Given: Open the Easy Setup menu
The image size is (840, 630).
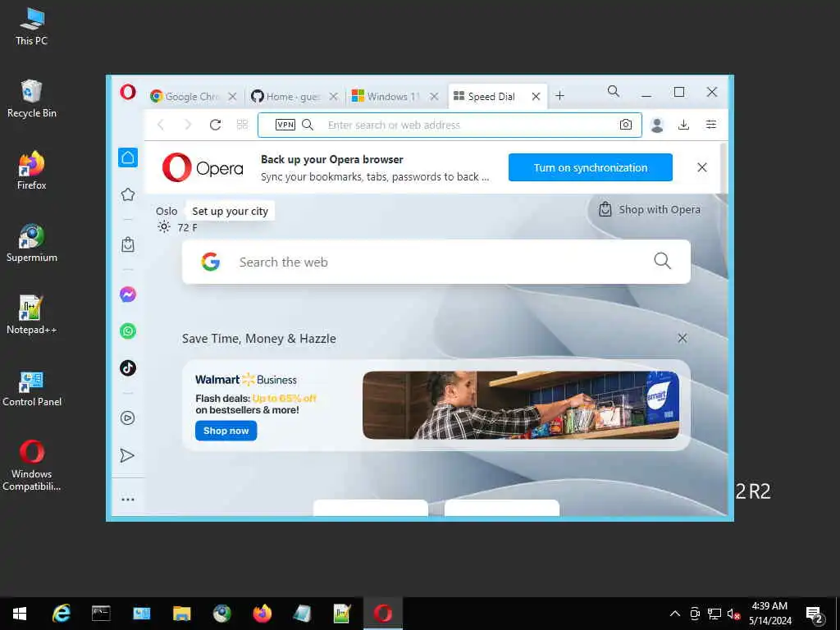Looking at the screenshot, I should [711, 125].
